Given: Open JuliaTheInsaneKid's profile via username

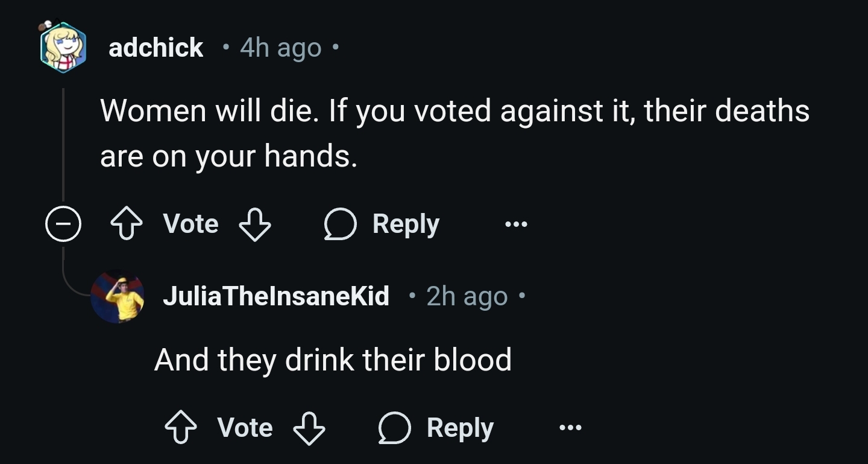Looking at the screenshot, I should point(276,296).
